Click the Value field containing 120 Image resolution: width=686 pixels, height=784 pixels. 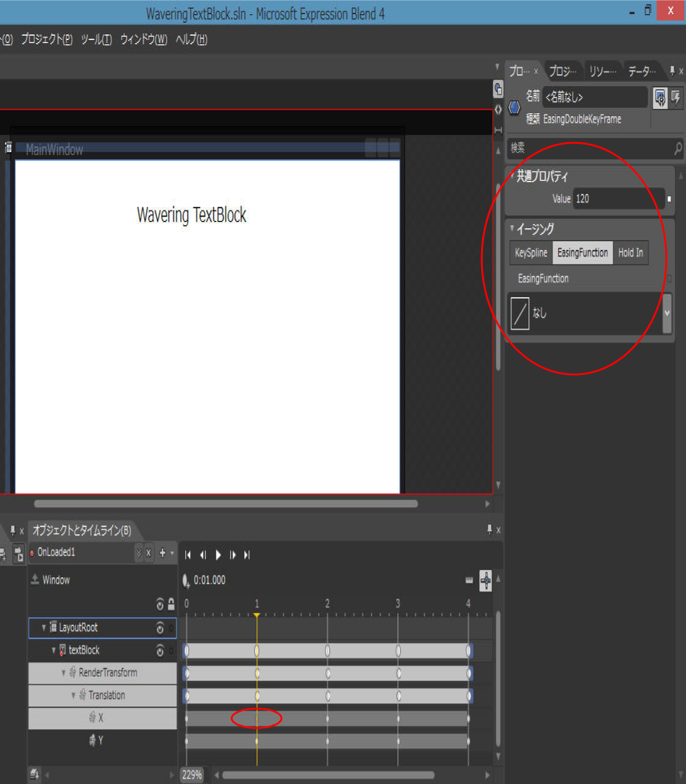[x=618, y=199]
